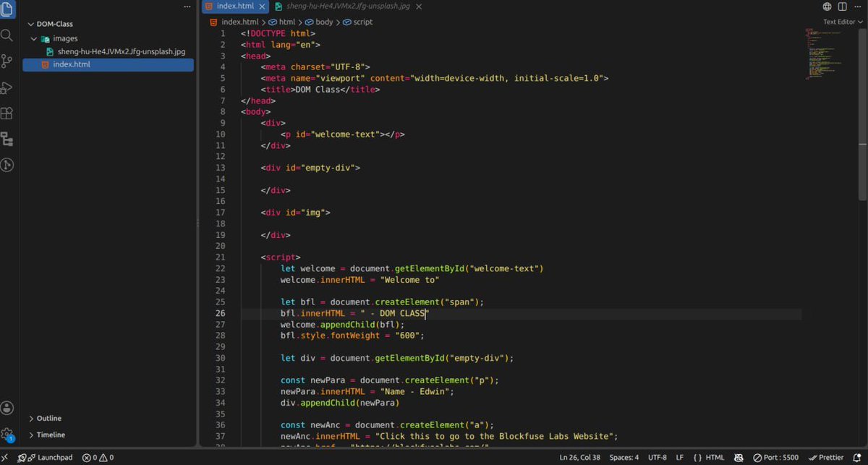Open the tree-structure icon in activity bar

coord(7,139)
